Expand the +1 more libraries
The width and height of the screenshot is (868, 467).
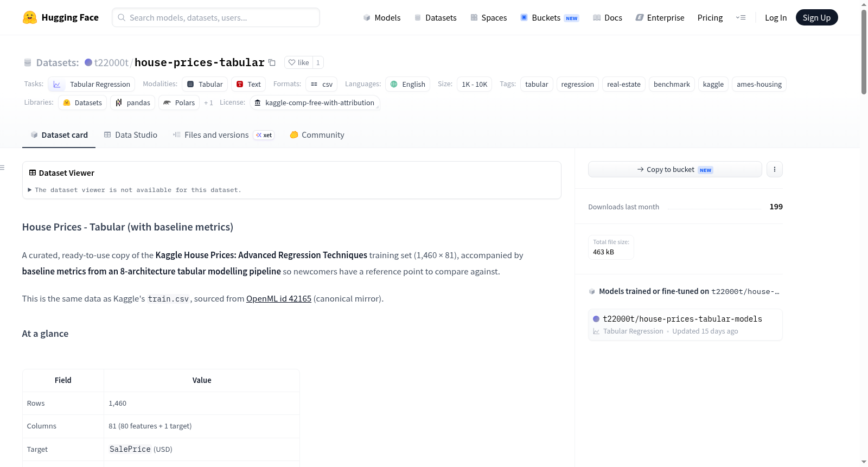click(x=208, y=103)
